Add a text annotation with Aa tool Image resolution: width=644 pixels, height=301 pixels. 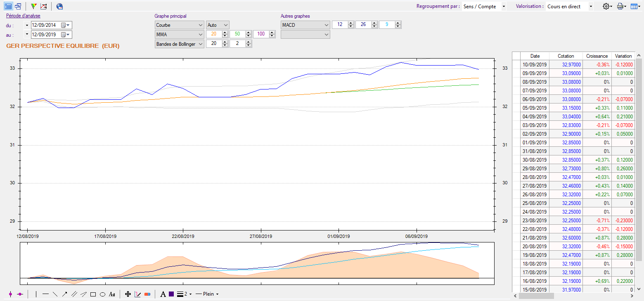coord(112,294)
